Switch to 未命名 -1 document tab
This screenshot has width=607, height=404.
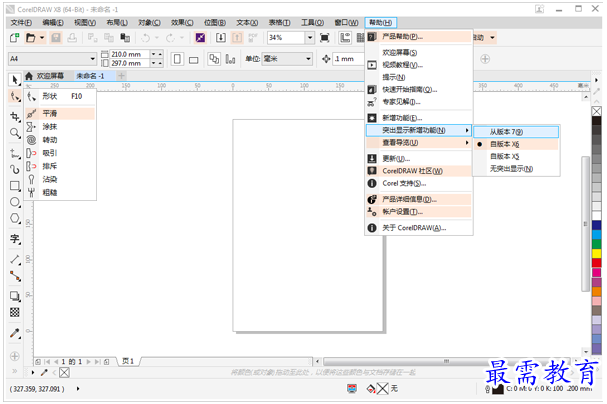[x=90, y=76]
